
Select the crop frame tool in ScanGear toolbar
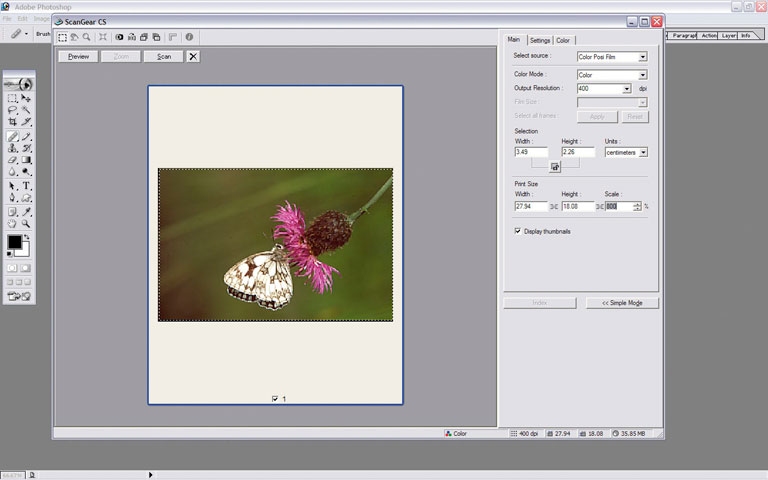tap(62, 37)
